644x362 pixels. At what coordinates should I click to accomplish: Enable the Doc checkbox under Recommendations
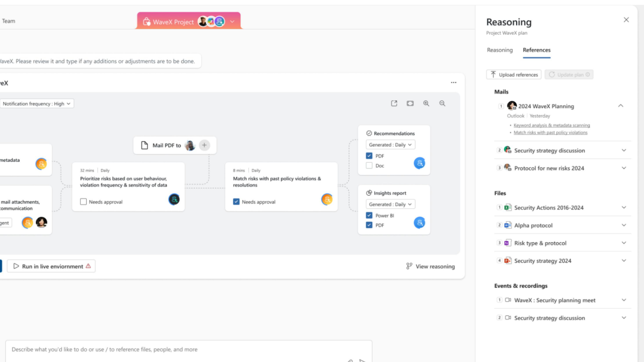coord(369,165)
